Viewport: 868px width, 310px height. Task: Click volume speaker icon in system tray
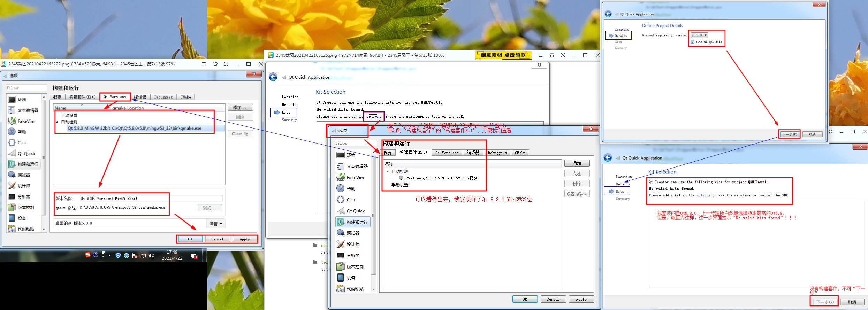(151, 256)
